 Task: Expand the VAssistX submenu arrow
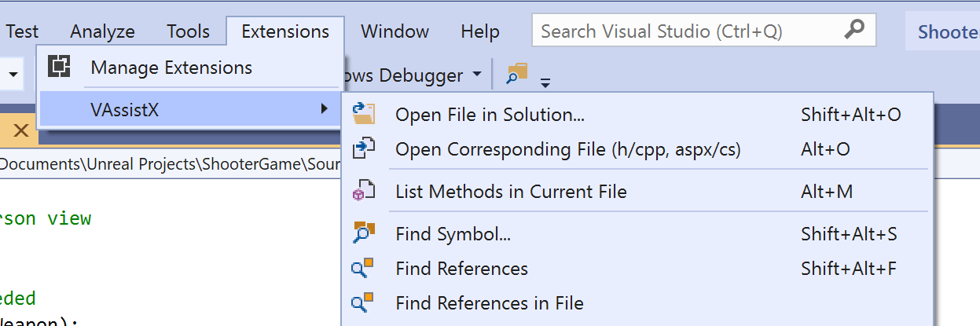point(325,109)
